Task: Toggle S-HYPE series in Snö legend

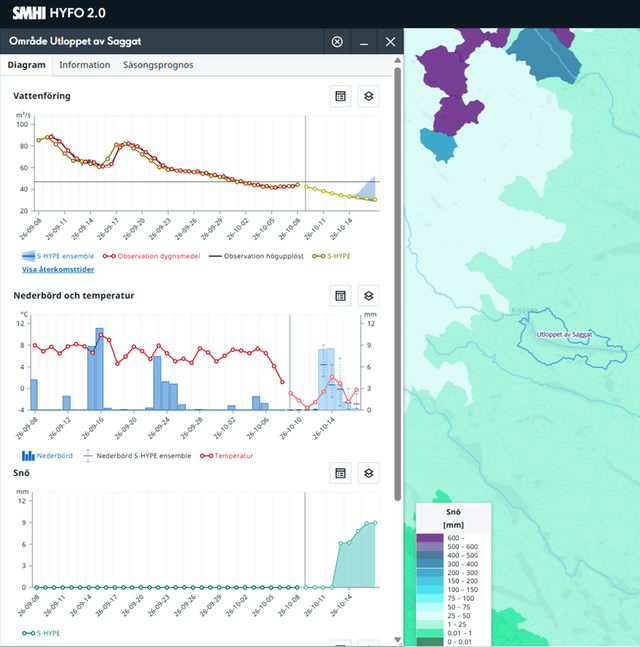Action: coord(41,633)
